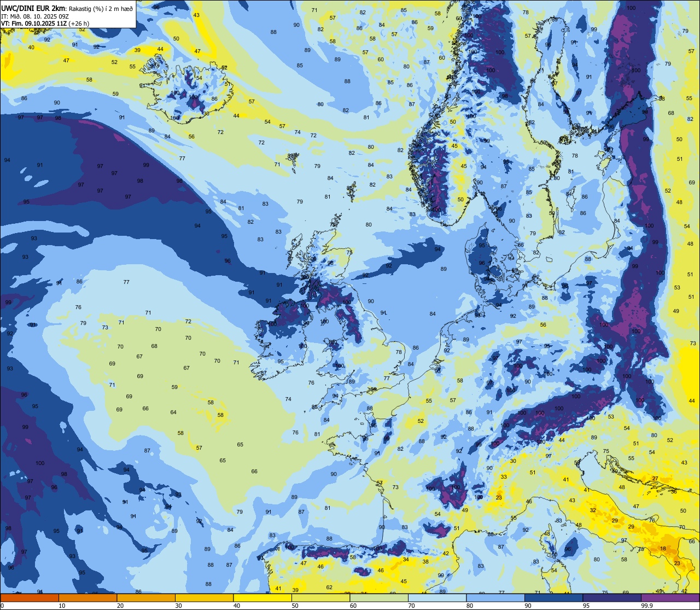This screenshot has height=610, width=700.
Task: Click the humidity value '18' over southern Italy
Action: click(x=663, y=549)
